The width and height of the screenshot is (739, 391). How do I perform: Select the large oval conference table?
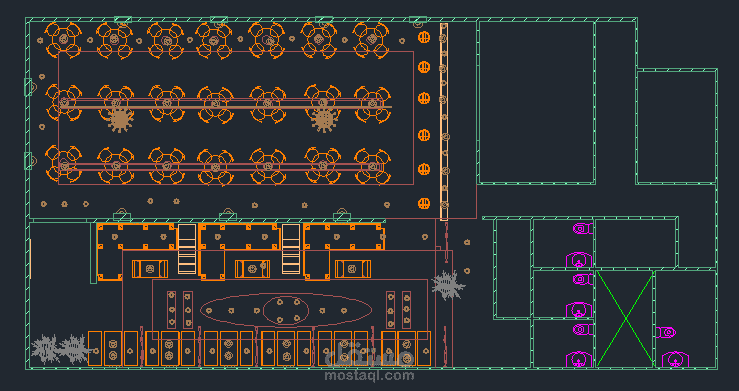click(286, 310)
